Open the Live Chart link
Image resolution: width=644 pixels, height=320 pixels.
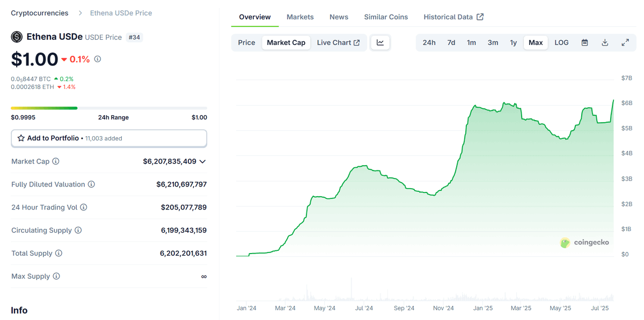[x=338, y=42]
